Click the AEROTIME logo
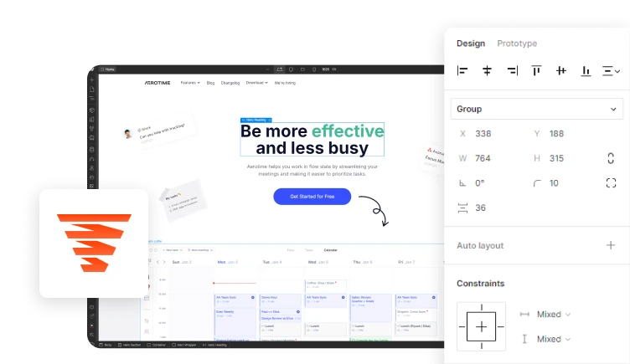Viewport: 630px width, 364px height. pyautogui.click(x=157, y=83)
